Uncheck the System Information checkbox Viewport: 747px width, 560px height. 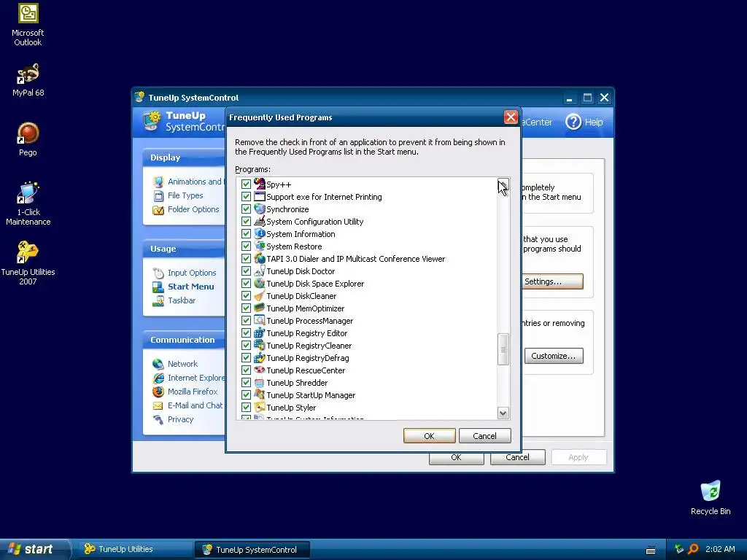246,233
